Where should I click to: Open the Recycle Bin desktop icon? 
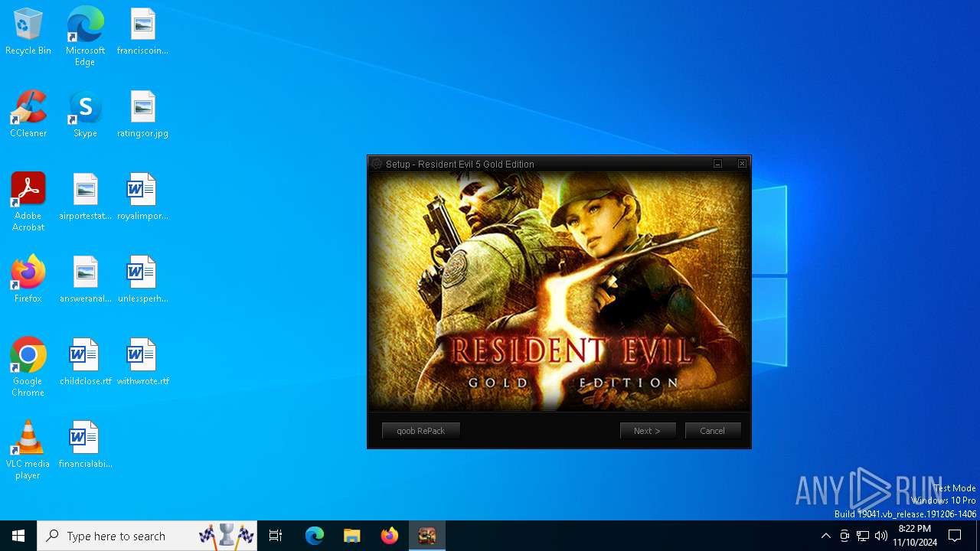pos(28,32)
